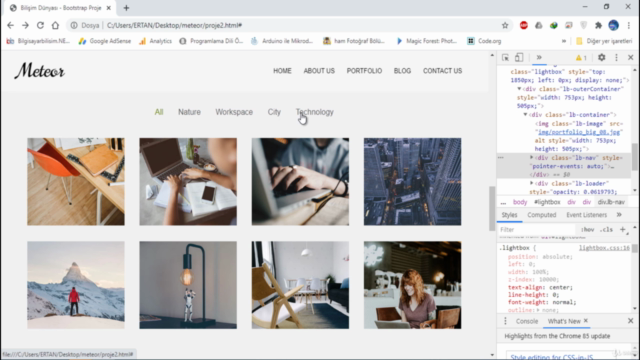Show the hidden bookmarks chevron

point(564,41)
